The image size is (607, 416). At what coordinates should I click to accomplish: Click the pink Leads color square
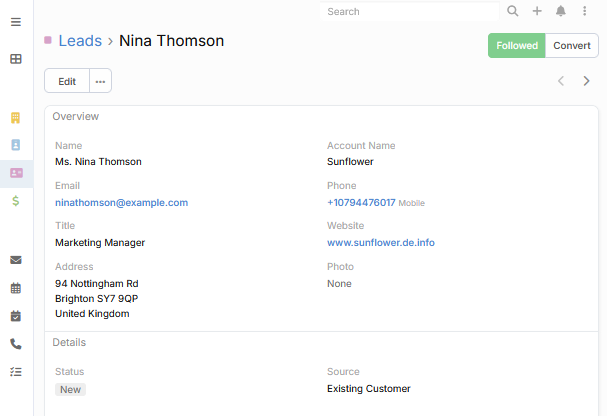click(x=48, y=41)
